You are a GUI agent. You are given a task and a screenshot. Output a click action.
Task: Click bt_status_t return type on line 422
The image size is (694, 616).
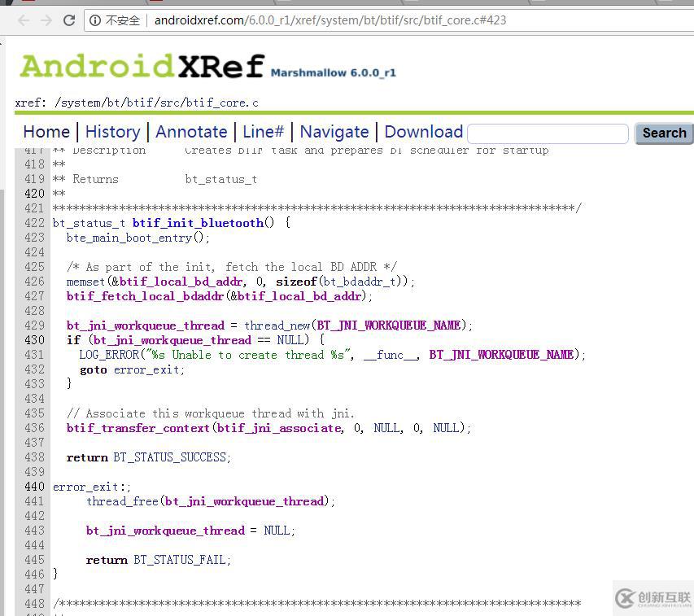pos(89,223)
